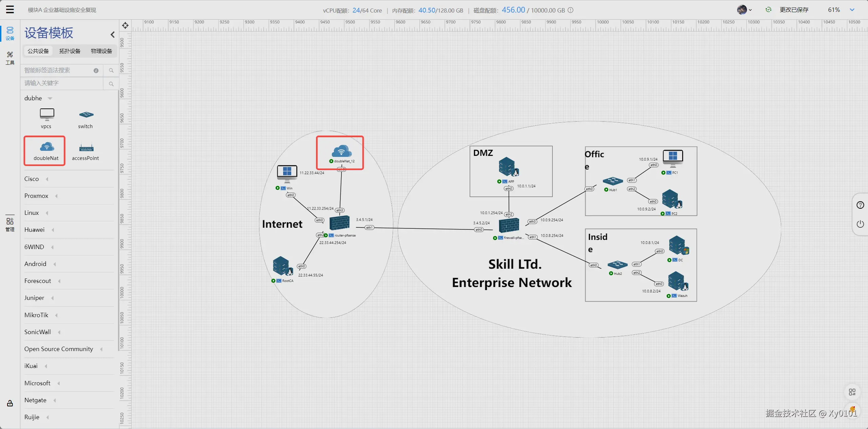Switch to the 物理设备 tab
The width and height of the screenshot is (868, 429).
click(x=101, y=51)
